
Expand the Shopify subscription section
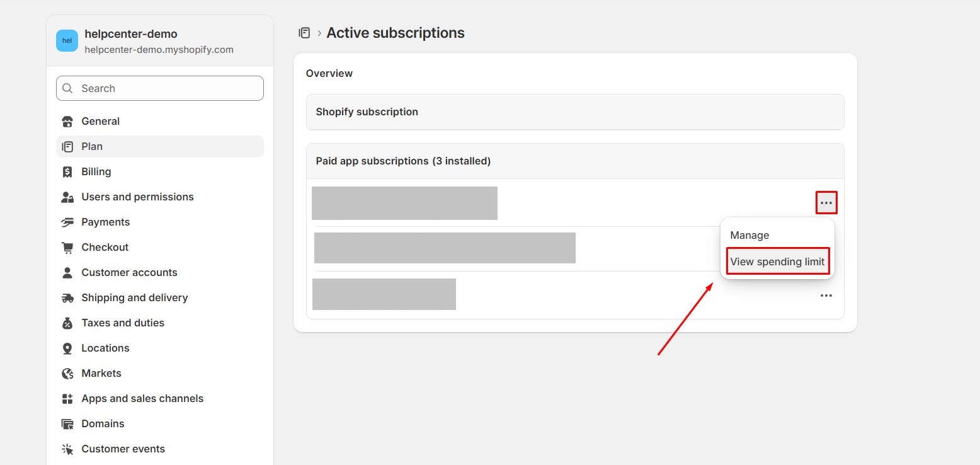(x=574, y=112)
